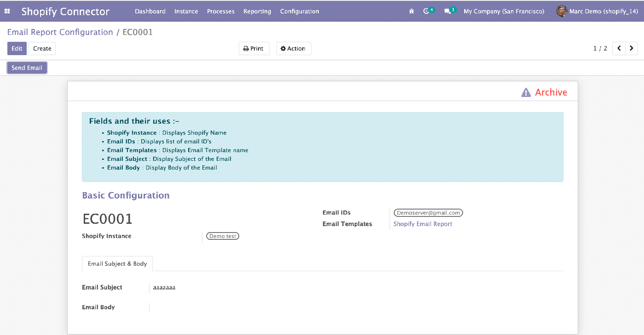The width and height of the screenshot is (644, 335).
Task: Open the Instance menu
Action: (186, 11)
